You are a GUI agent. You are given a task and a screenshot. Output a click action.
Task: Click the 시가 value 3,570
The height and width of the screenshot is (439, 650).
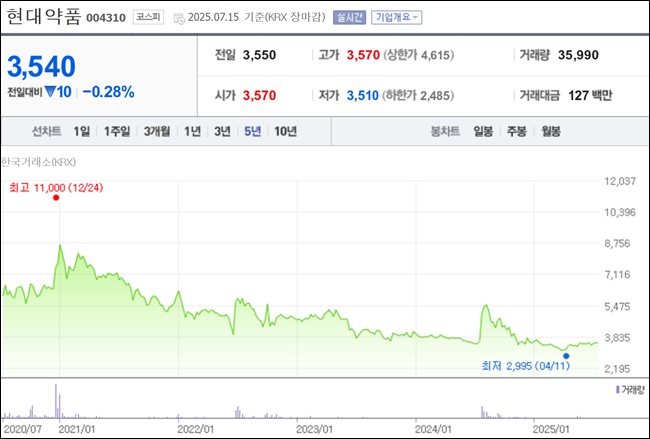[x=260, y=95]
